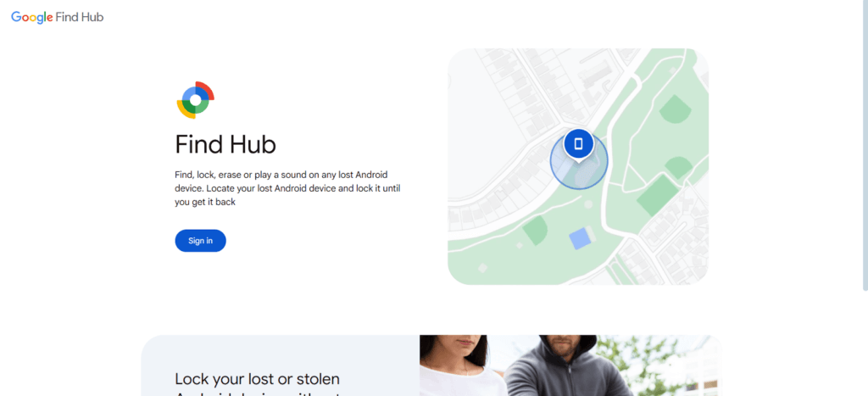Click the vertical page scrollbar
This screenshot has height=396, width=868.
(865, 145)
